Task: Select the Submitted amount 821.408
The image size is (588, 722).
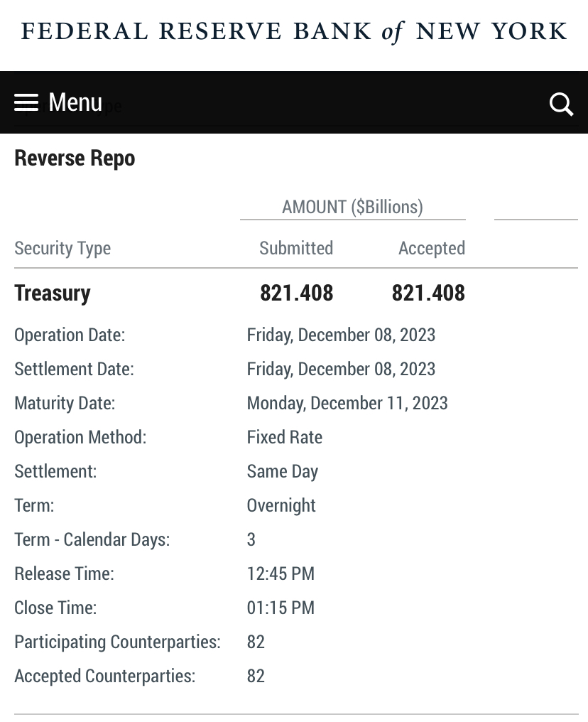Action: pos(297,293)
